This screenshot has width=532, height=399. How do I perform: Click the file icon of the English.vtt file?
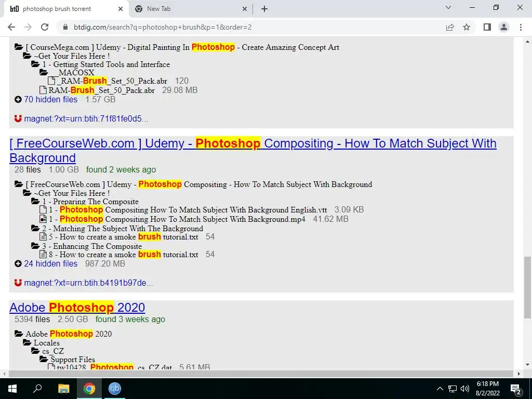click(43, 209)
